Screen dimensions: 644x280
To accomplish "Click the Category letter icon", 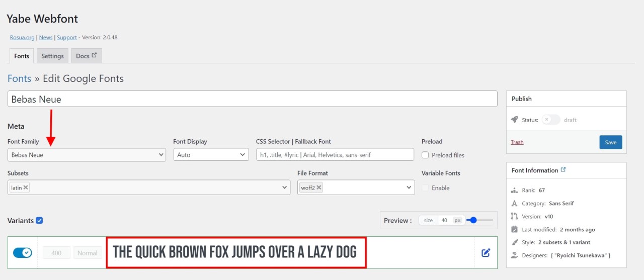I will pyautogui.click(x=514, y=204).
